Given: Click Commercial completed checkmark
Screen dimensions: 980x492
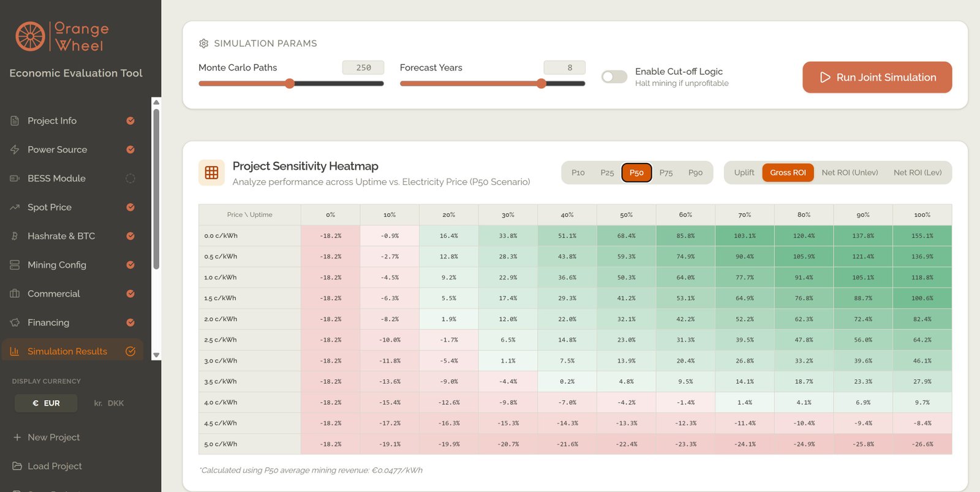Looking at the screenshot, I should click(130, 293).
